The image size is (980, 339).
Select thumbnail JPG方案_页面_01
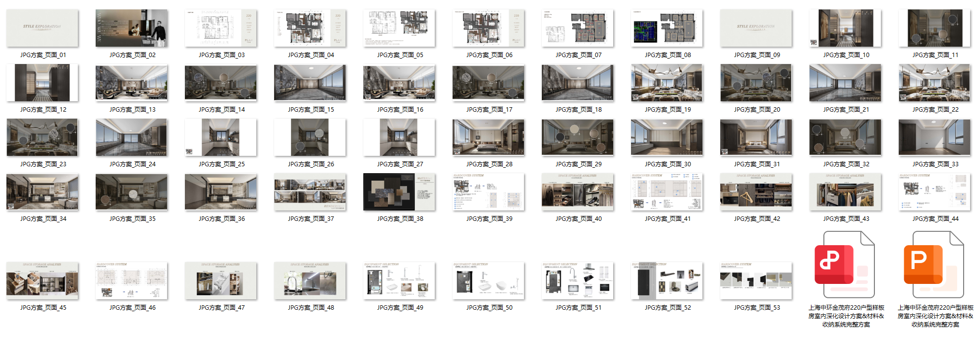tap(42, 28)
